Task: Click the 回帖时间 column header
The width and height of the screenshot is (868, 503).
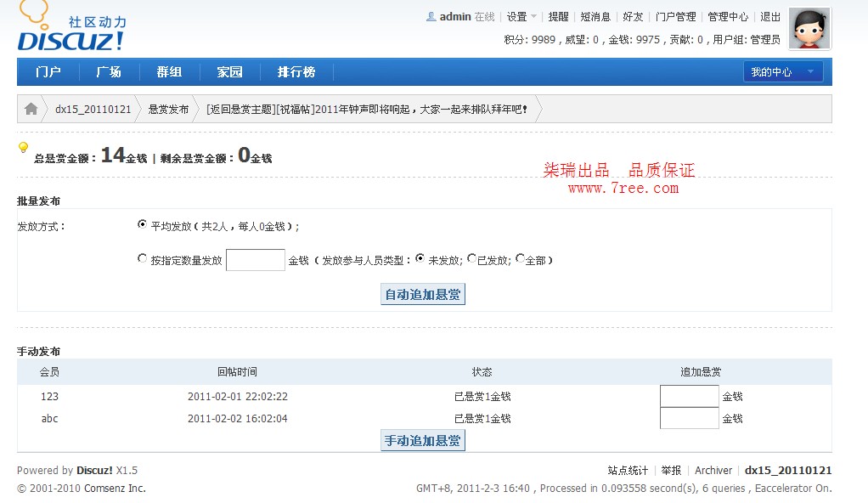Action: tap(237, 371)
